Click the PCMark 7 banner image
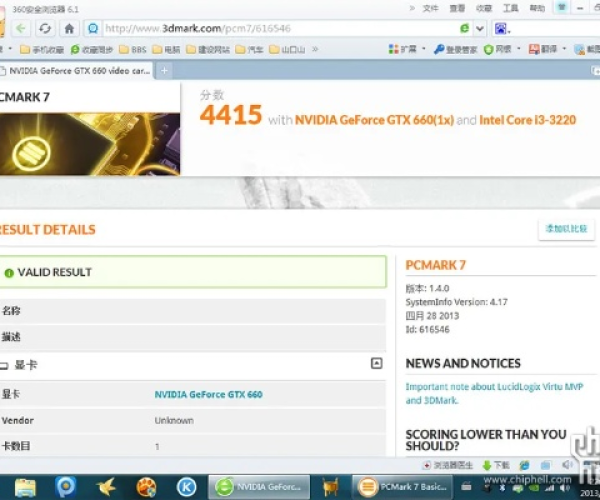600x500 pixels. [90, 144]
